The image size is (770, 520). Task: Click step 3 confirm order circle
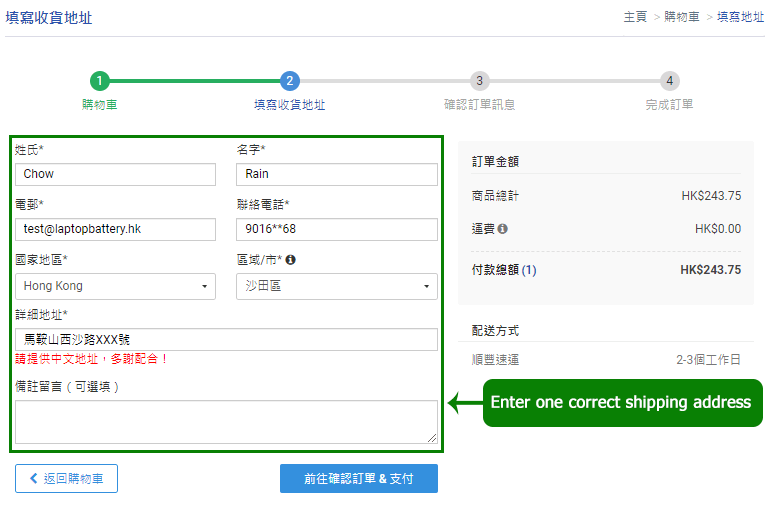[x=479, y=81]
